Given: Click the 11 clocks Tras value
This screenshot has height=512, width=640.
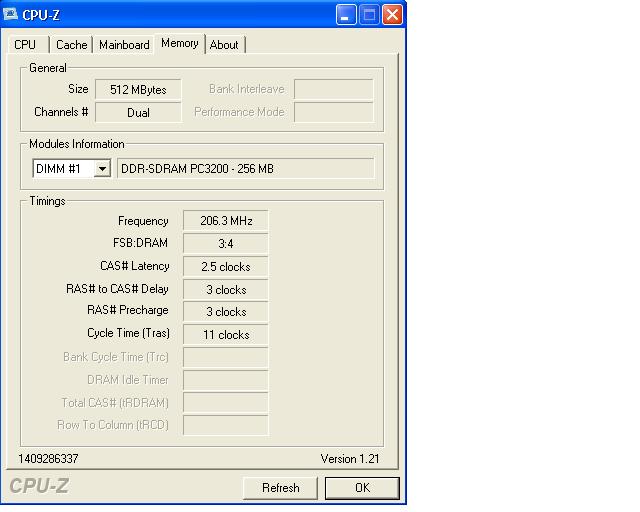Looking at the screenshot, I should click(x=226, y=334).
